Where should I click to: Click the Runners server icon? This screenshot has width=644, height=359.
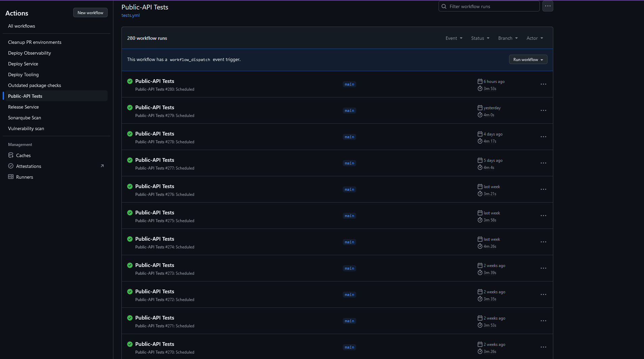pyautogui.click(x=11, y=177)
